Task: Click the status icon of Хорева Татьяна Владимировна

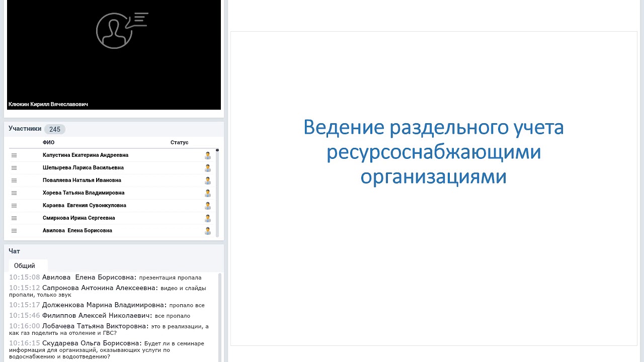Action: point(207,193)
